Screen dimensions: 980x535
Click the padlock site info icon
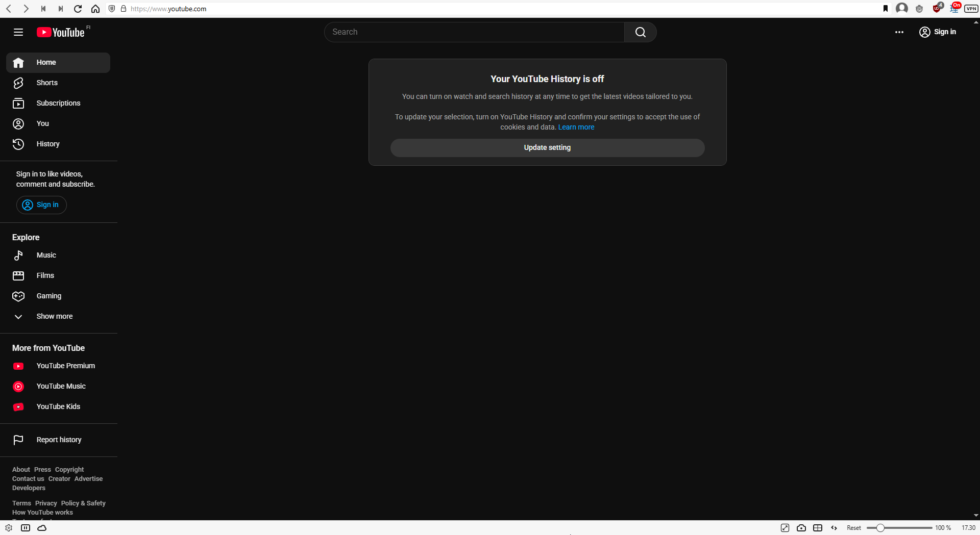coord(124,9)
